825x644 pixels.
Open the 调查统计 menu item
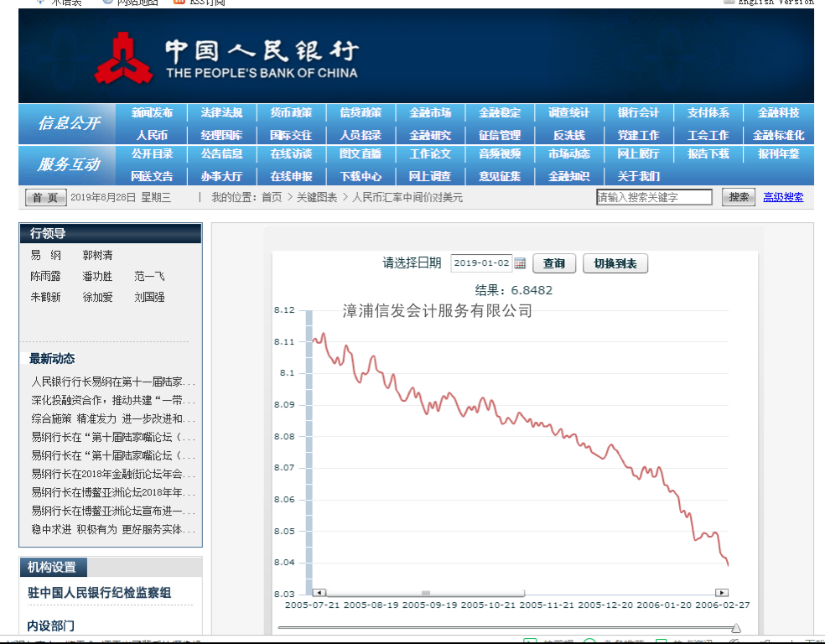568,112
